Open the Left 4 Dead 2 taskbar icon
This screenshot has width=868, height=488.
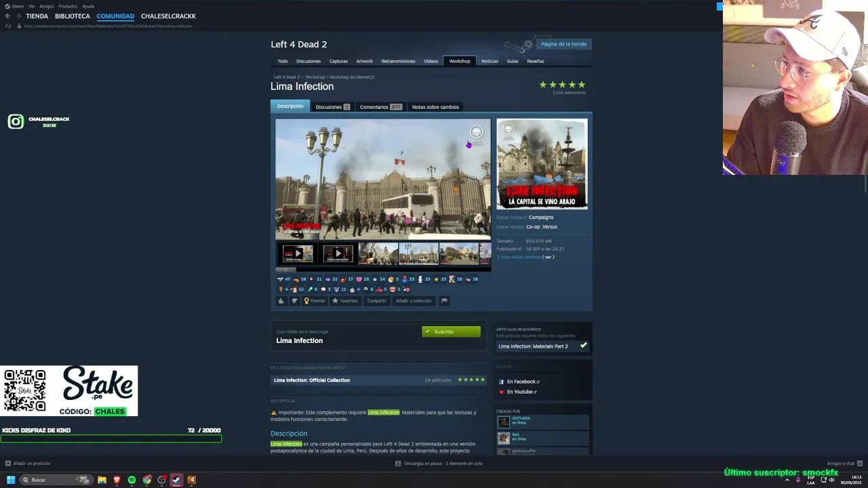click(x=191, y=480)
